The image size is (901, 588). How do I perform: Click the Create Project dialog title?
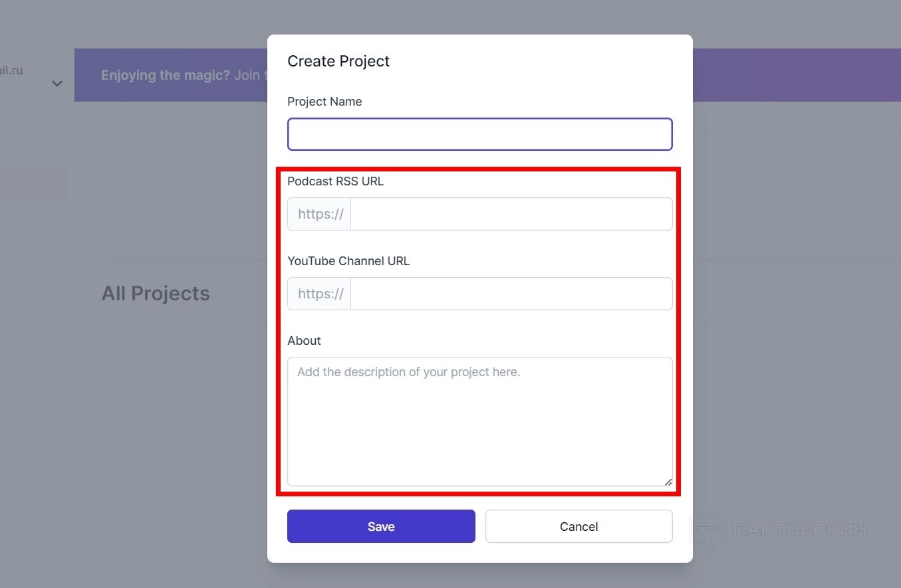coord(338,61)
